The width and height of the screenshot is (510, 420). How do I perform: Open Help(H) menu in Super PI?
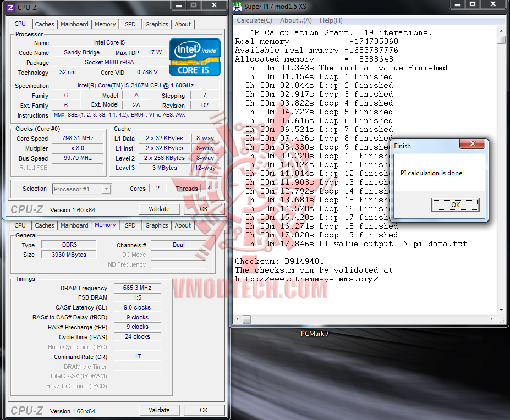coord(331,20)
